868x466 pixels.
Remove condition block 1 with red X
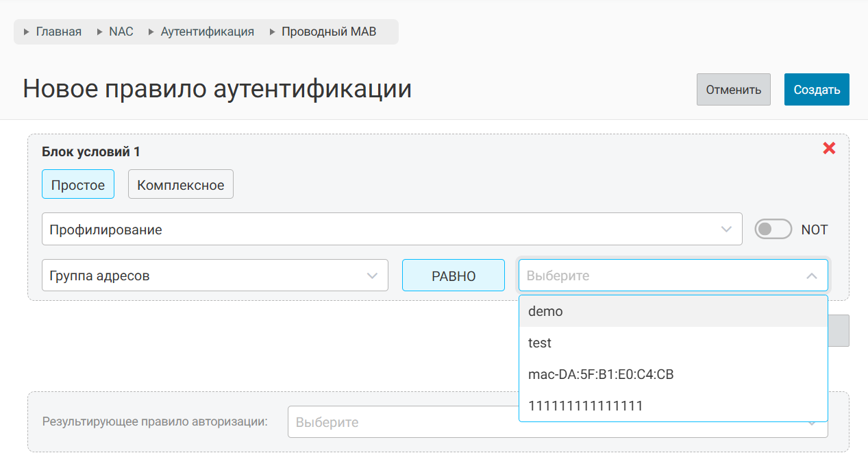pos(829,148)
